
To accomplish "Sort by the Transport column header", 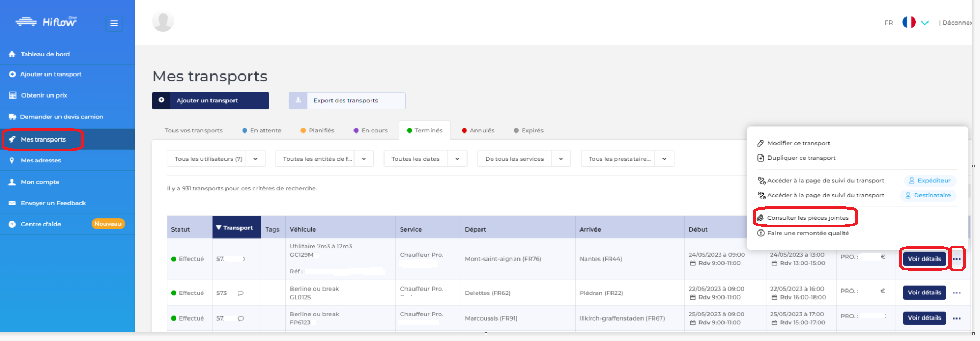I will 237,228.
